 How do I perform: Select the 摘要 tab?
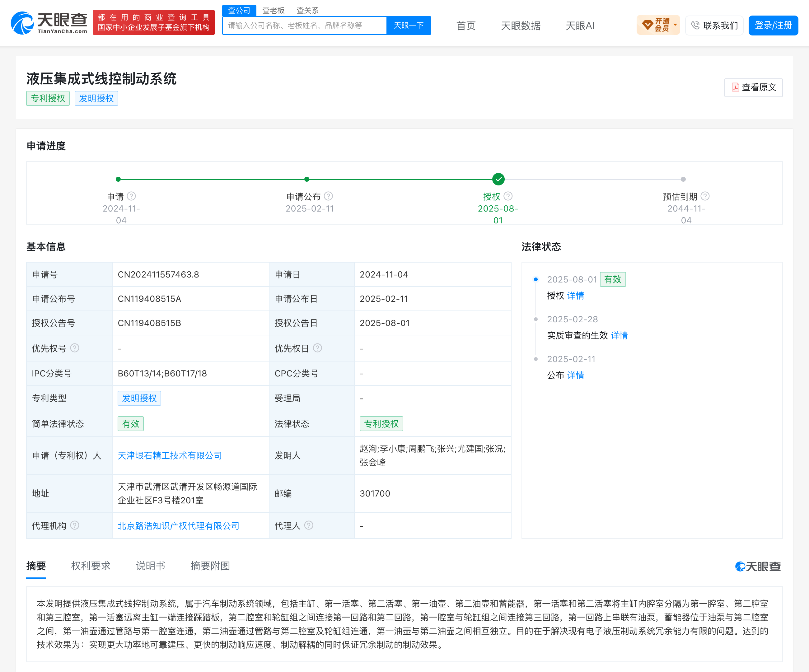pyautogui.click(x=36, y=566)
